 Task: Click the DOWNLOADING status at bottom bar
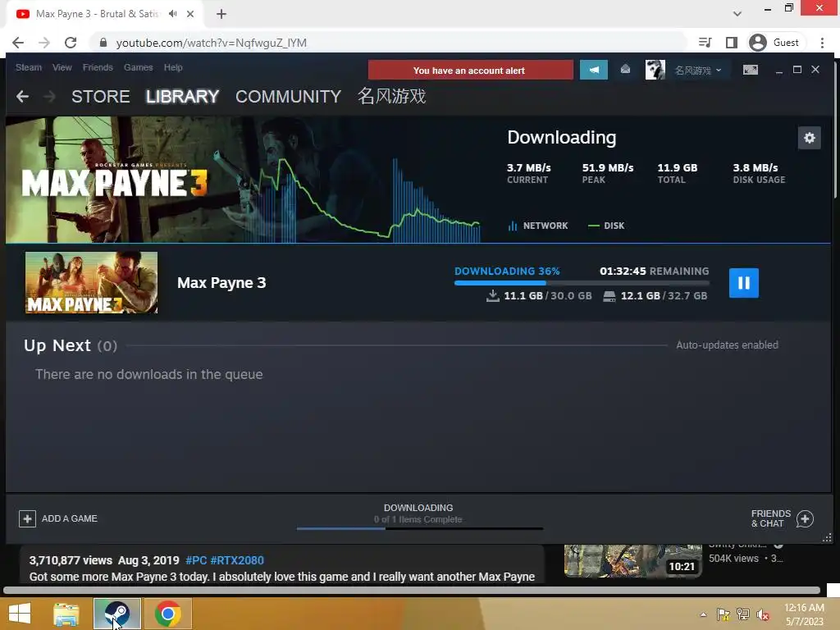(x=418, y=508)
